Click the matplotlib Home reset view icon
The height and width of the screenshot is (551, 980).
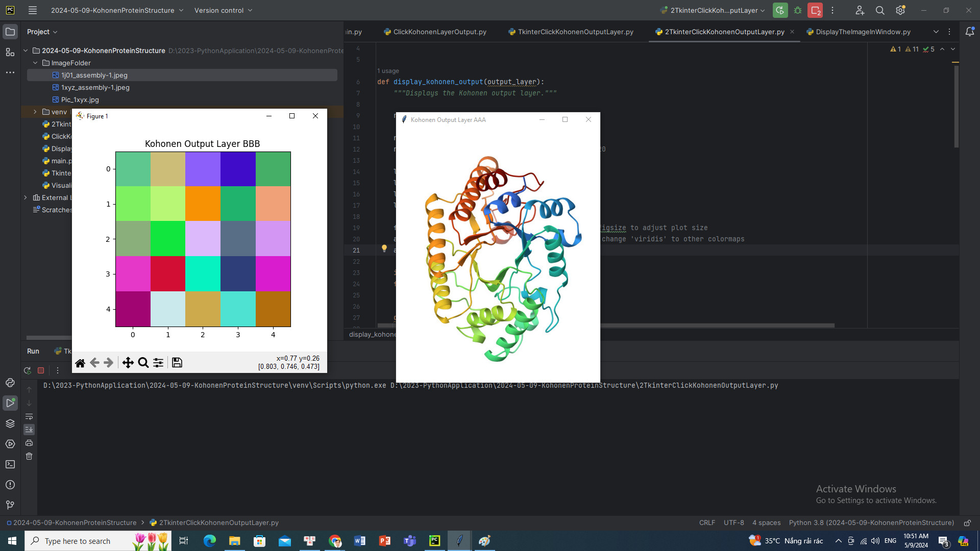(x=80, y=363)
